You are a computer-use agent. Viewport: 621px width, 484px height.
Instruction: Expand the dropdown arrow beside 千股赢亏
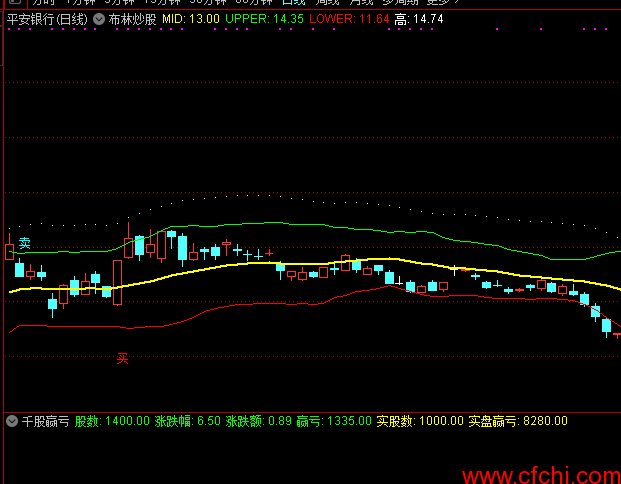tap(12, 421)
